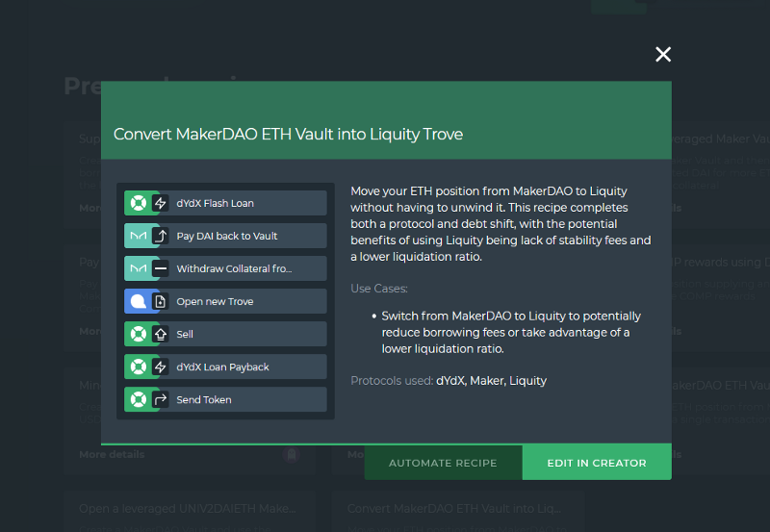The height and width of the screenshot is (532, 770).
Task: Click the minus icon on Withdraw Collateral
Action: tap(160, 268)
